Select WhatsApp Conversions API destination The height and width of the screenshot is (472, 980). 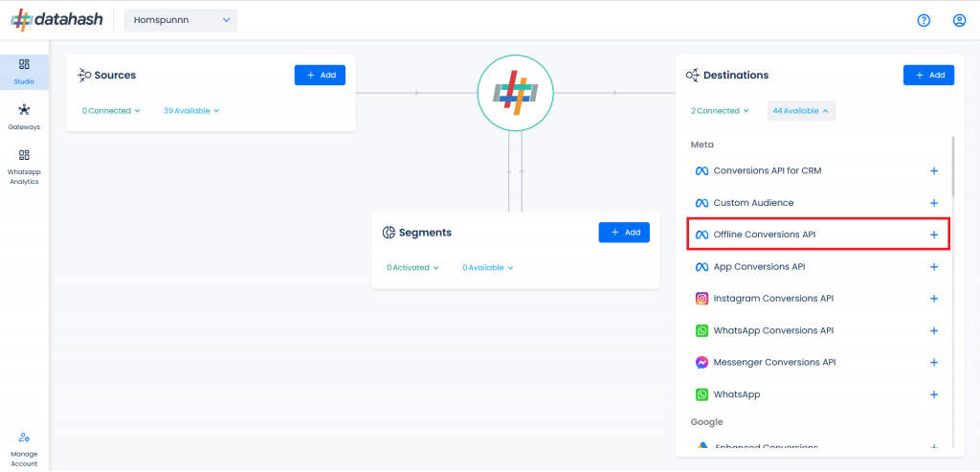click(817, 330)
